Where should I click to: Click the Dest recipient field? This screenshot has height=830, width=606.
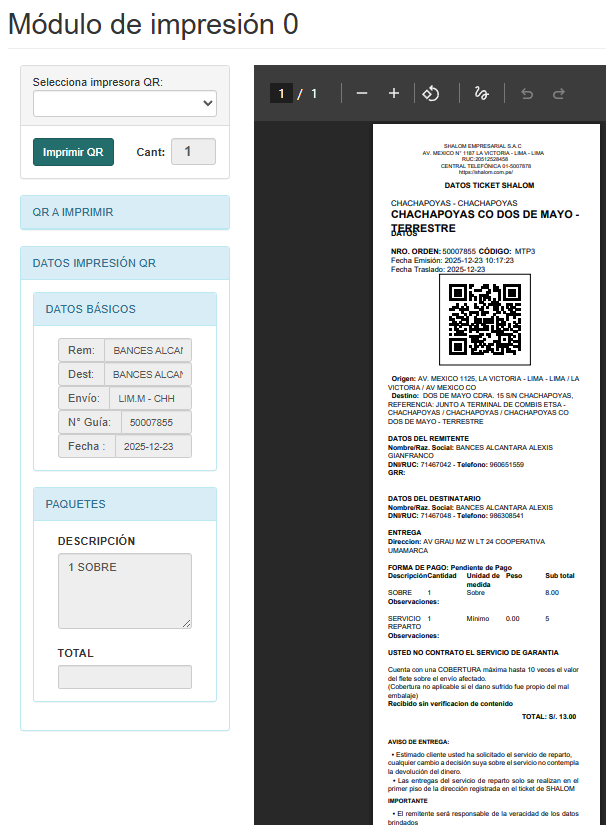148,374
